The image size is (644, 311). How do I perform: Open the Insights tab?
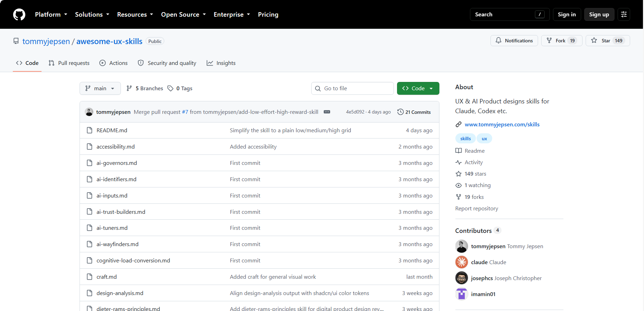[221, 63]
